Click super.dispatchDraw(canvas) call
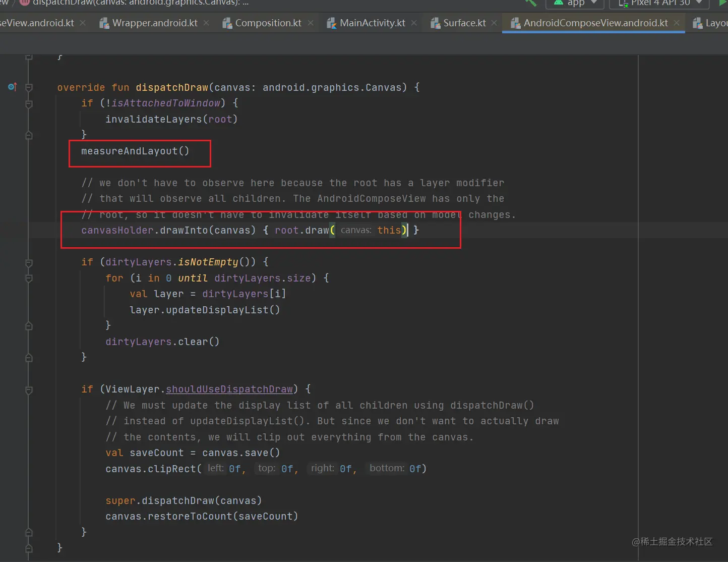Image resolution: width=728 pixels, height=562 pixels. [184, 500]
